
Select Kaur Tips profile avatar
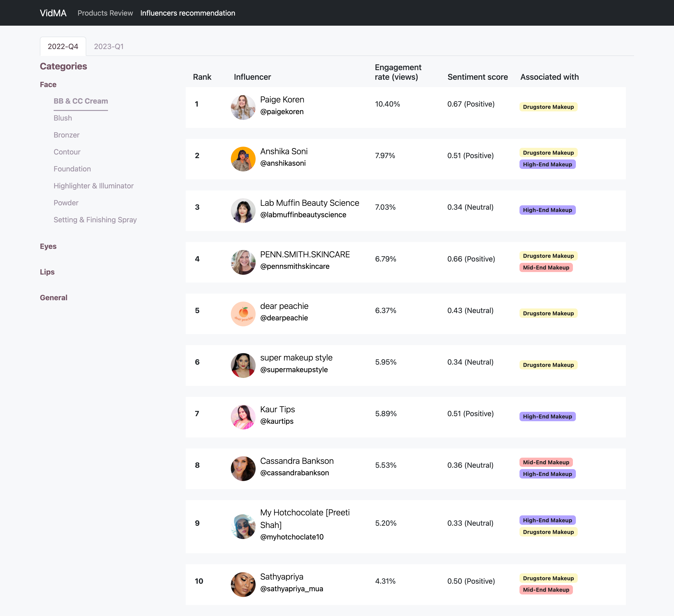pyautogui.click(x=243, y=417)
